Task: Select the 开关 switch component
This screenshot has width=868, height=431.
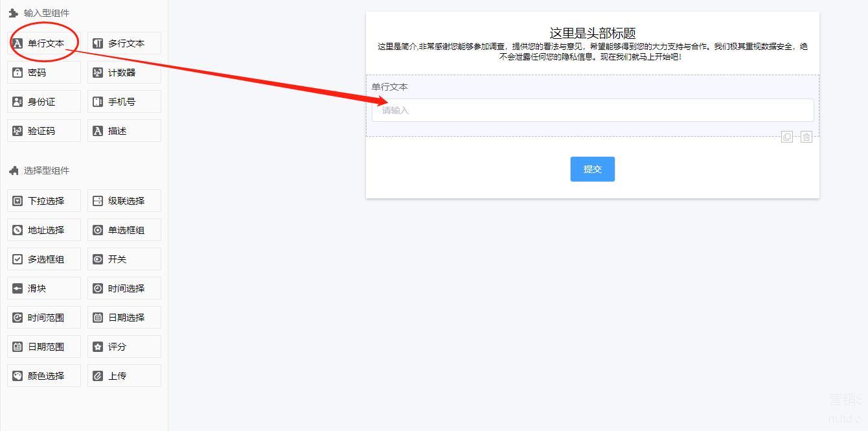Action: coord(124,259)
